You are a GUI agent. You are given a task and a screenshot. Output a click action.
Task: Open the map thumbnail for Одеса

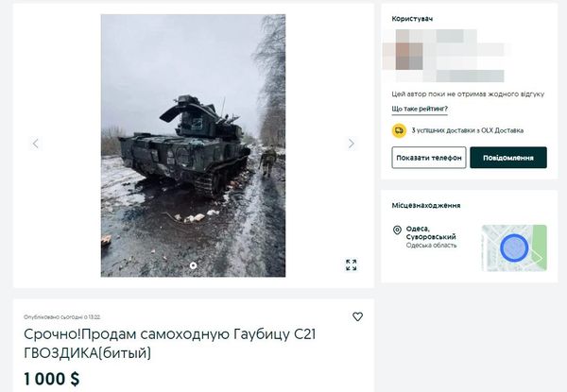tap(514, 247)
